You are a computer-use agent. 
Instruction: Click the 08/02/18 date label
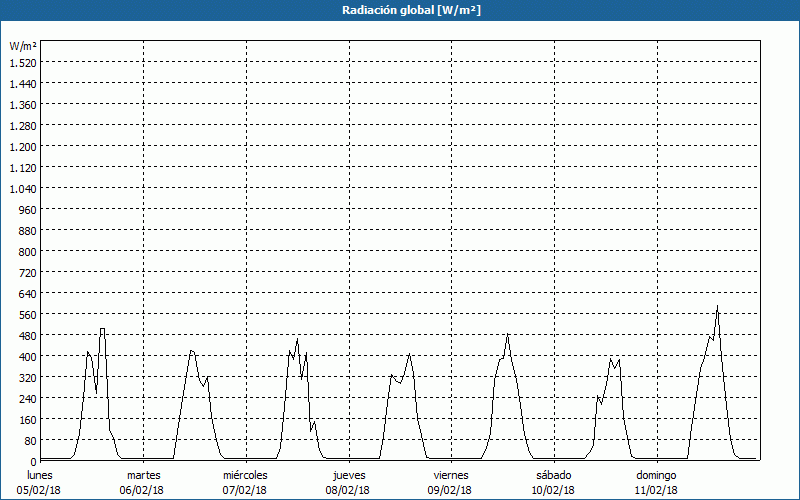[x=348, y=490]
